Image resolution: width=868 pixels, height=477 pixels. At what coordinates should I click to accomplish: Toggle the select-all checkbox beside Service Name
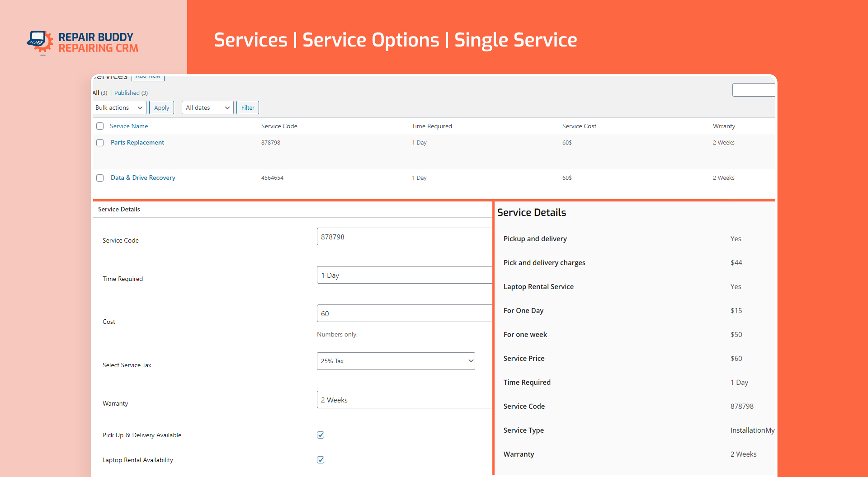100,126
